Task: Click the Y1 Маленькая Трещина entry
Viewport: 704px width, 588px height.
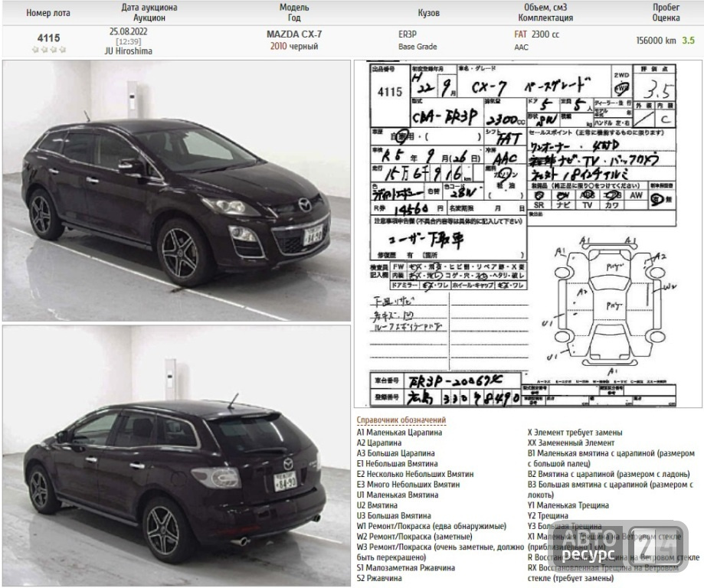Action: pyautogui.click(x=568, y=505)
